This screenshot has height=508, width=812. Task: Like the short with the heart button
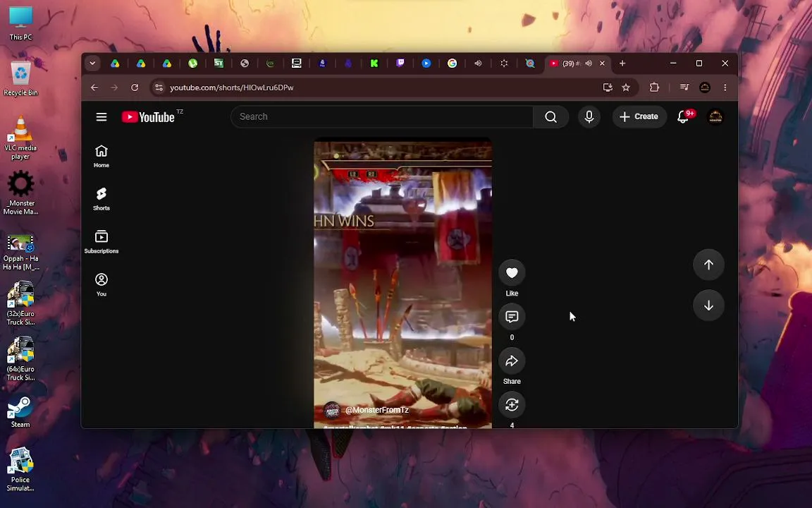(512, 272)
